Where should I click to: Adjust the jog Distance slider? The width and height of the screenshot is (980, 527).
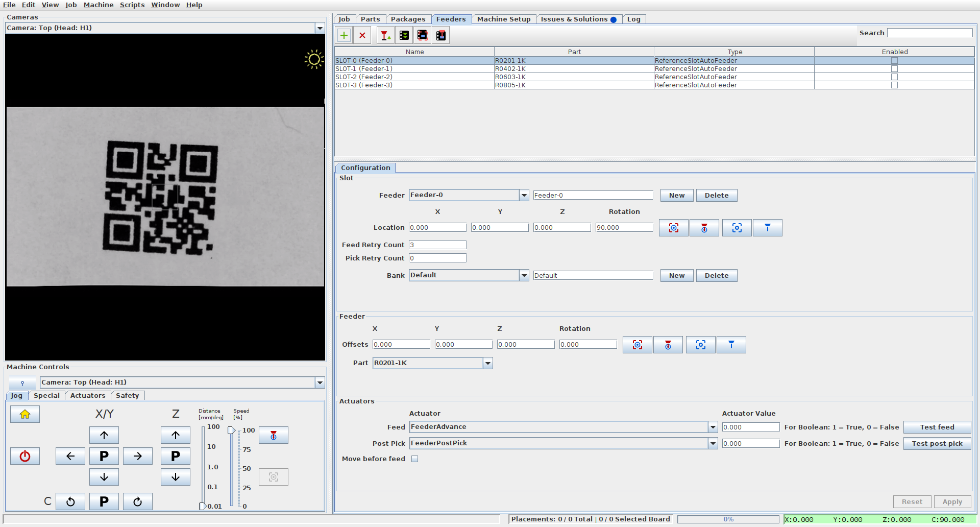[203, 506]
